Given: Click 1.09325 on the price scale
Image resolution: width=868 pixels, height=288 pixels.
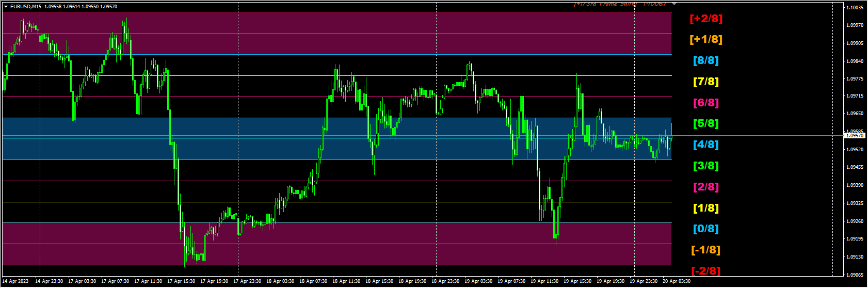Looking at the screenshot, I should click(x=856, y=203).
